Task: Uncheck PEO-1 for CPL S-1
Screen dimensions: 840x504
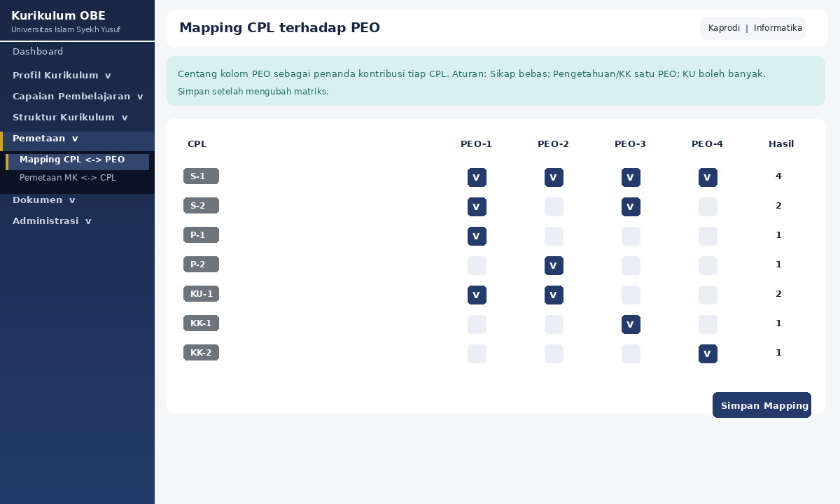Action: pyautogui.click(x=477, y=177)
